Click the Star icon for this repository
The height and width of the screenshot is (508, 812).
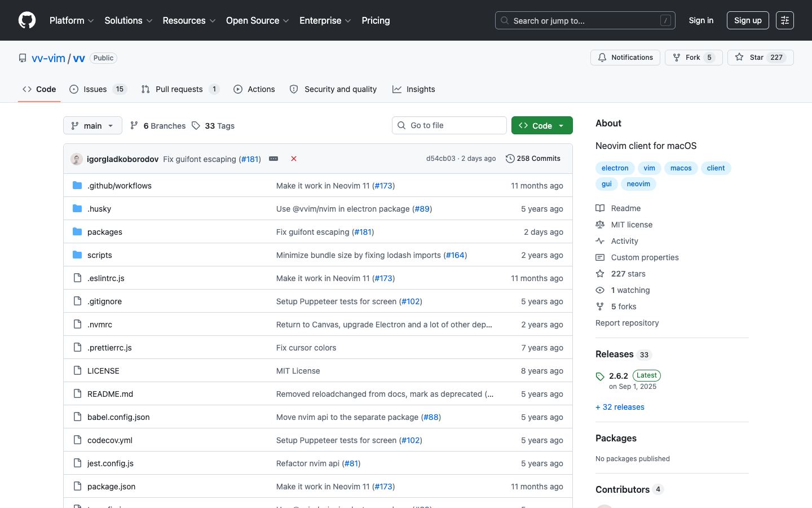point(739,58)
